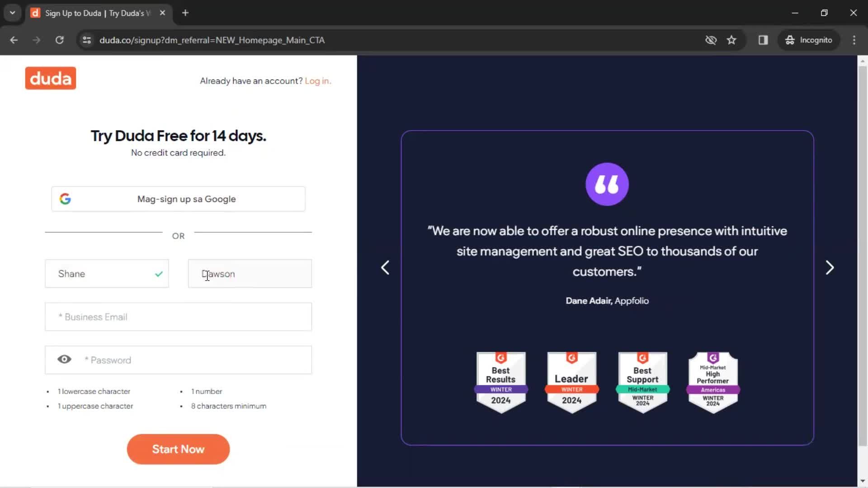
Task: Follow the Log in link
Action: [x=318, y=81]
